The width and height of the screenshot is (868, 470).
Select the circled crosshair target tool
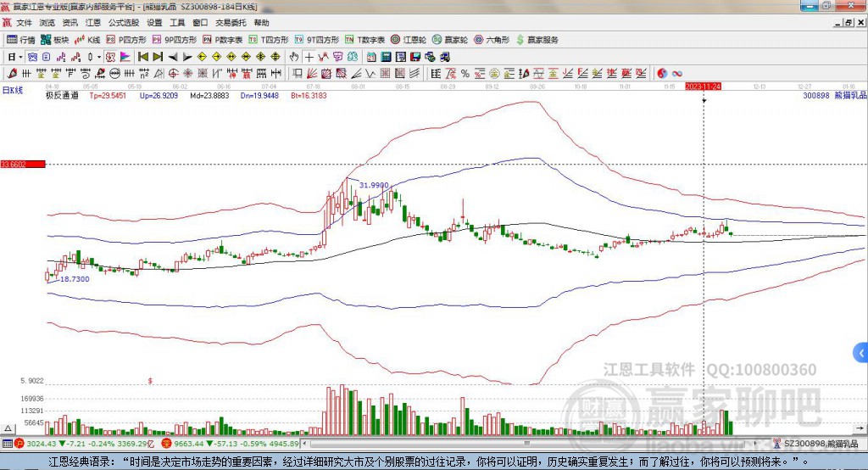(x=173, y=73)
